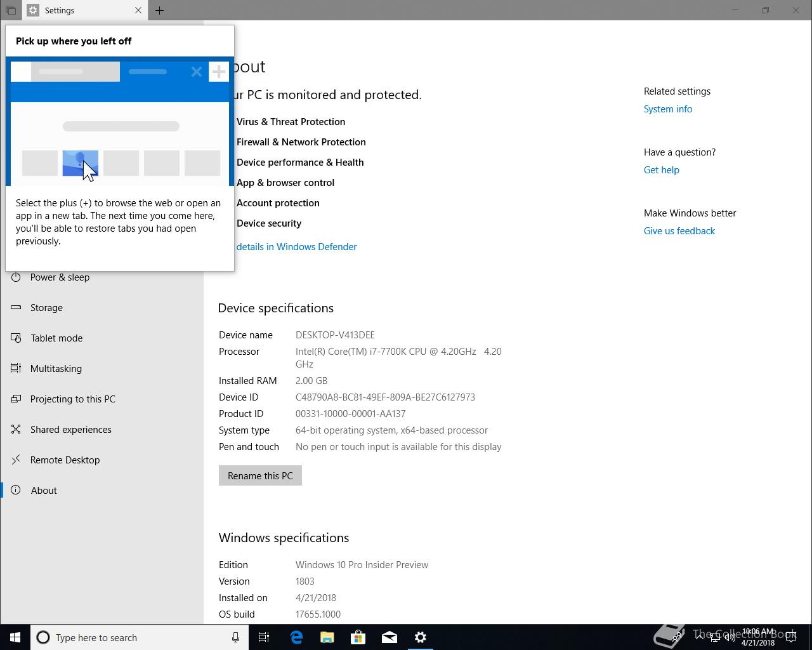Open File Explorer from taskbar
The image size is (812, 650).
(x=327, y=637)
